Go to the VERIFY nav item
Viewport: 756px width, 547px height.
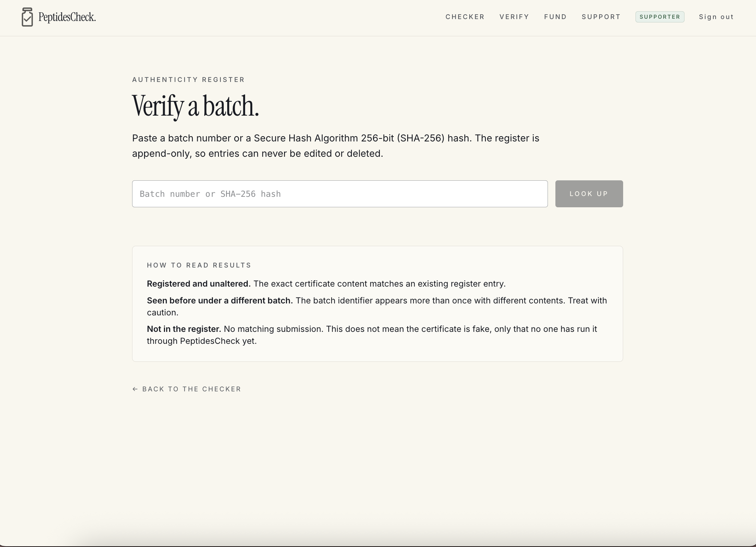click(514, 17)
